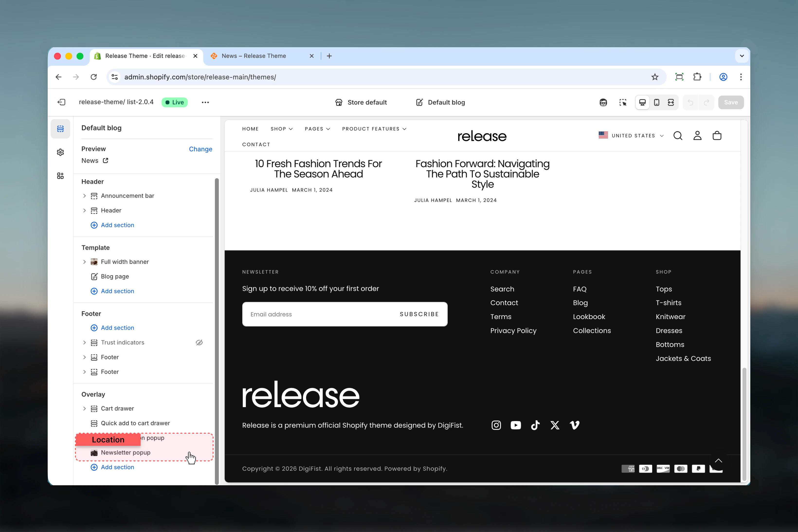Viewport: 798px width, 532px height.
Task: Open the X (Twitter) footer icon
Action: tap(555, 425)
